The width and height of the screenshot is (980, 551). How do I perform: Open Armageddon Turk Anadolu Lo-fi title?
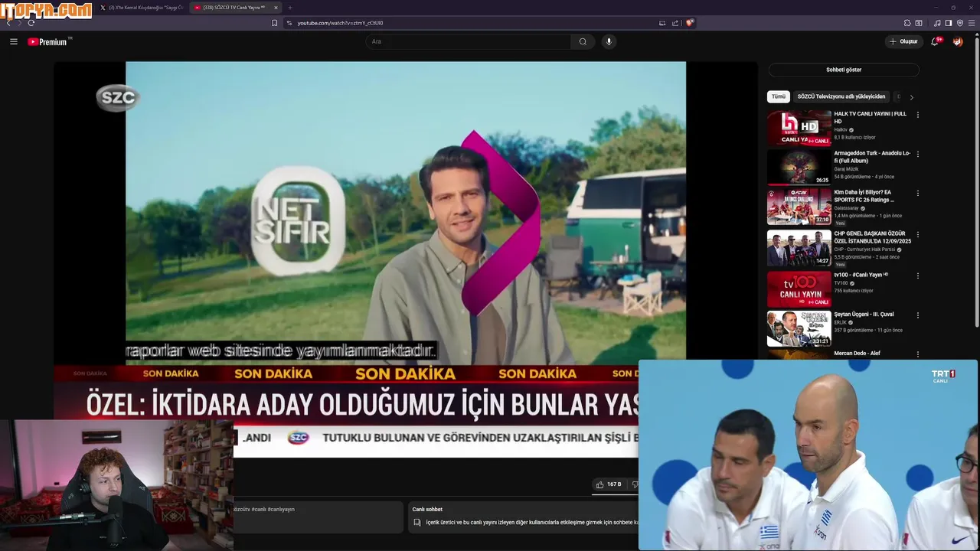[872, 157]
